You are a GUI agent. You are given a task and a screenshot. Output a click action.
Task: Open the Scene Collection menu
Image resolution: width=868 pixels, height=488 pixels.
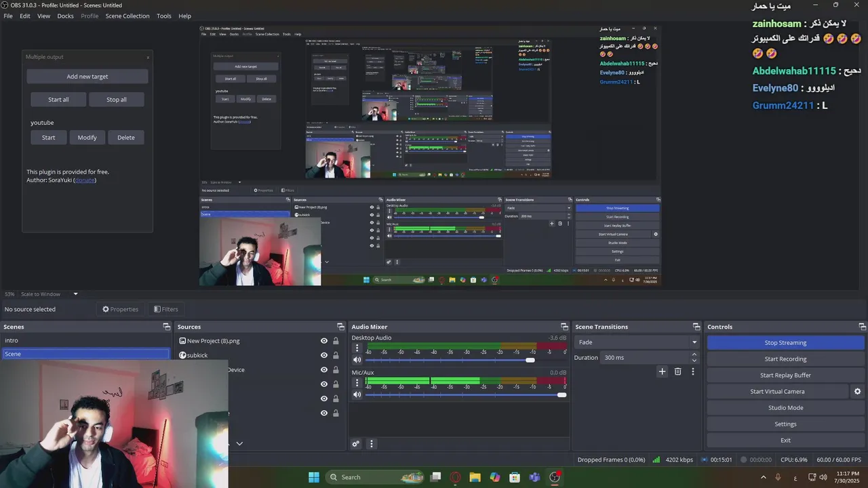coord(127,16)
